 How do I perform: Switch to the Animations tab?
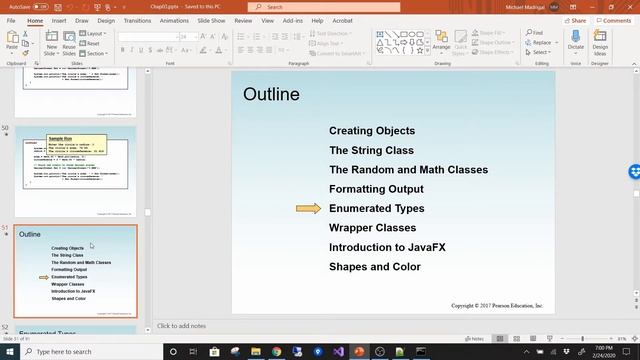(174, 20)
